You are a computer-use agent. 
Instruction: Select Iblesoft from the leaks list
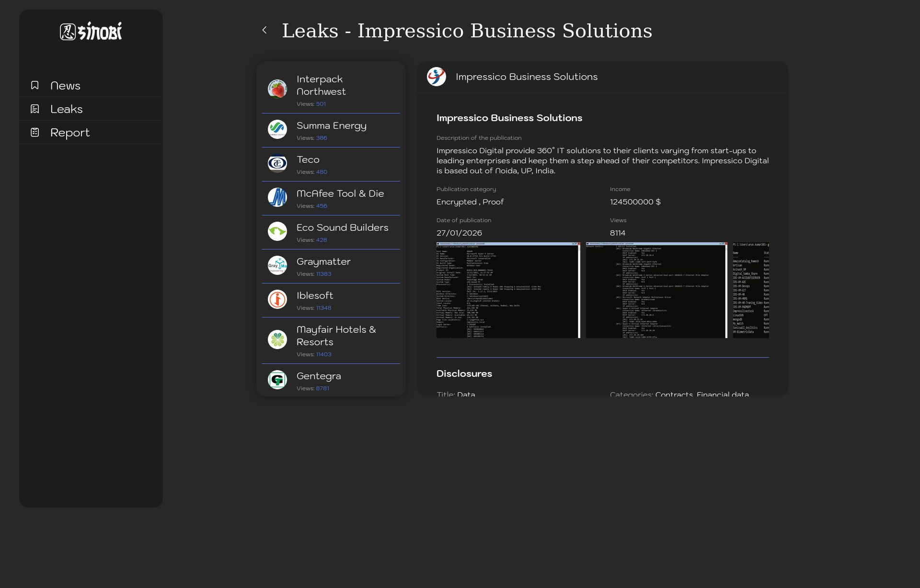(x=315, y=296)
